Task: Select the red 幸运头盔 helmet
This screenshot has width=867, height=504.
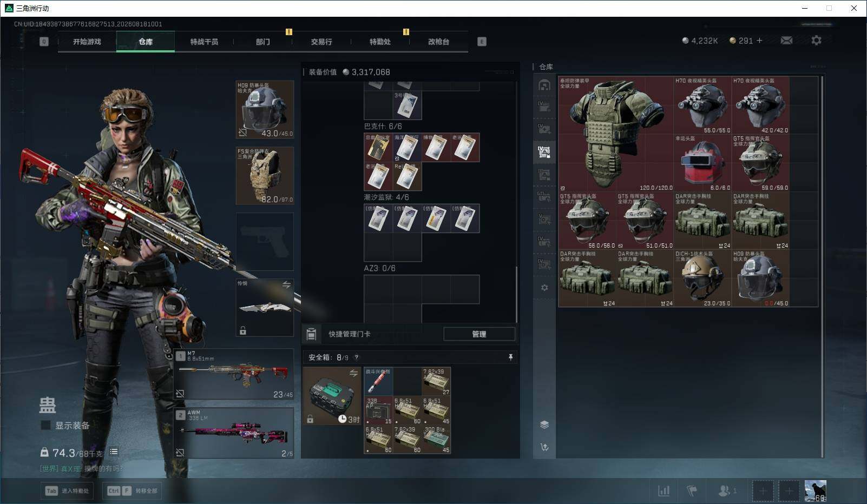Action: tap(702, 163)
